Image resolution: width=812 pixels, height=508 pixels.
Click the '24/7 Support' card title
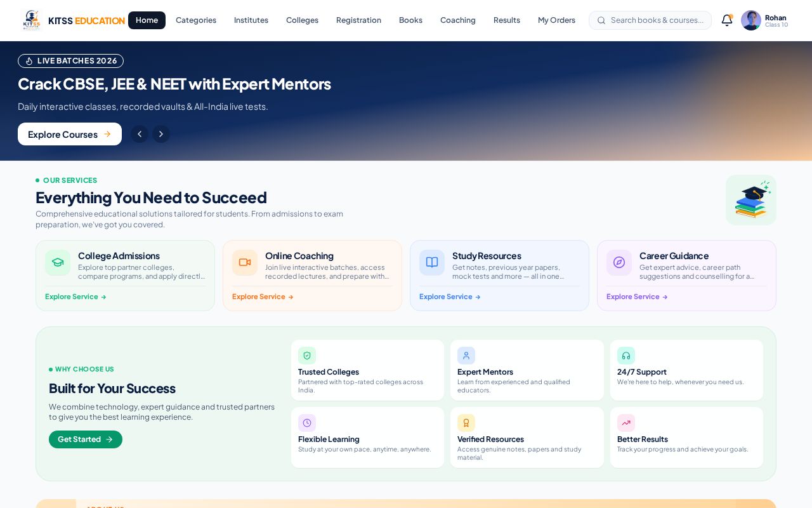pyautogui.click(x=642, y=372)
